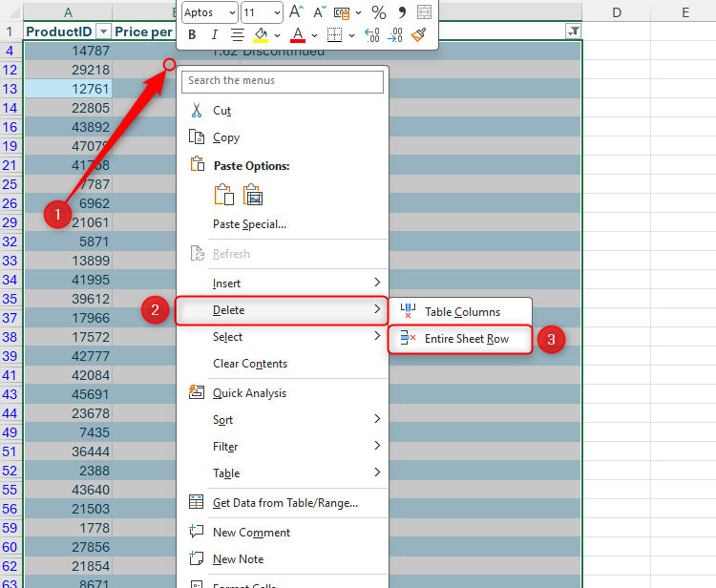
Task: Select Clear Contents in context menu
Action: 249,364
